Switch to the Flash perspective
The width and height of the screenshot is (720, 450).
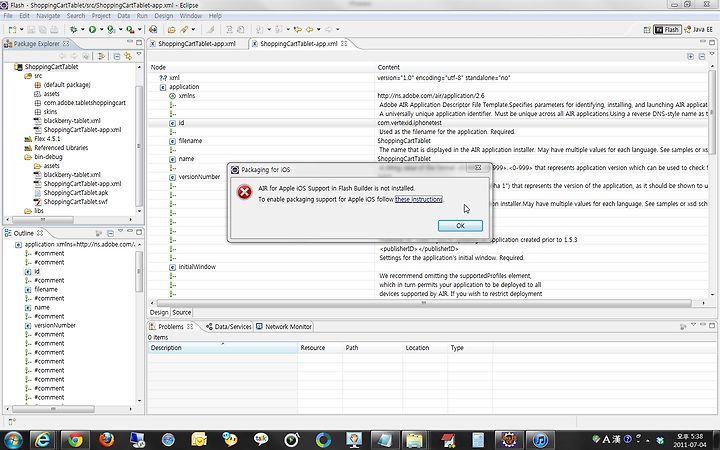pos(667,29)
